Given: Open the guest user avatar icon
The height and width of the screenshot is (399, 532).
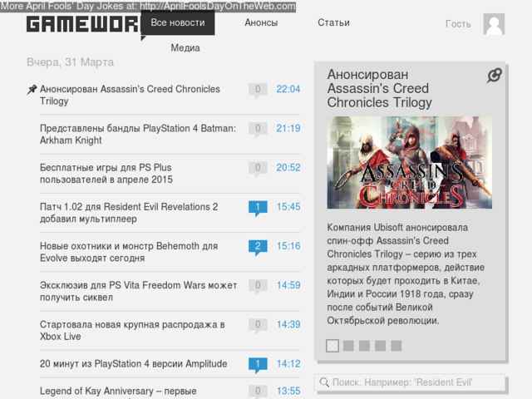Looking at the screenshot, I should point(494,24).
